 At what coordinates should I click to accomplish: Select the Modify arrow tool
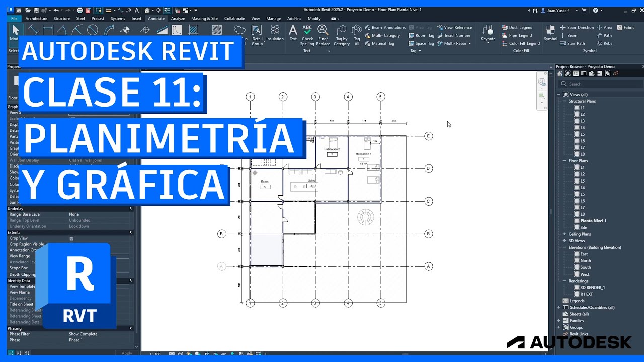click(16, 32)
